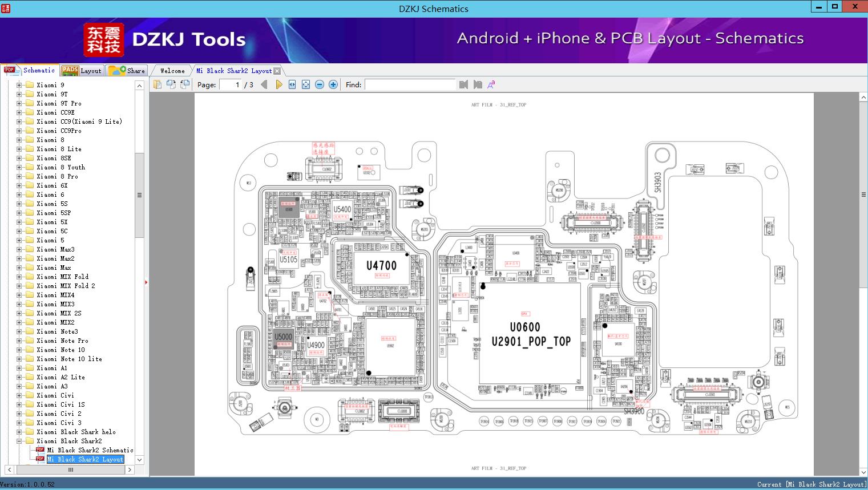Click the document viewer vertical scrollbar thumb
Screen dimensions: 868x490
(x=863, y=195)
